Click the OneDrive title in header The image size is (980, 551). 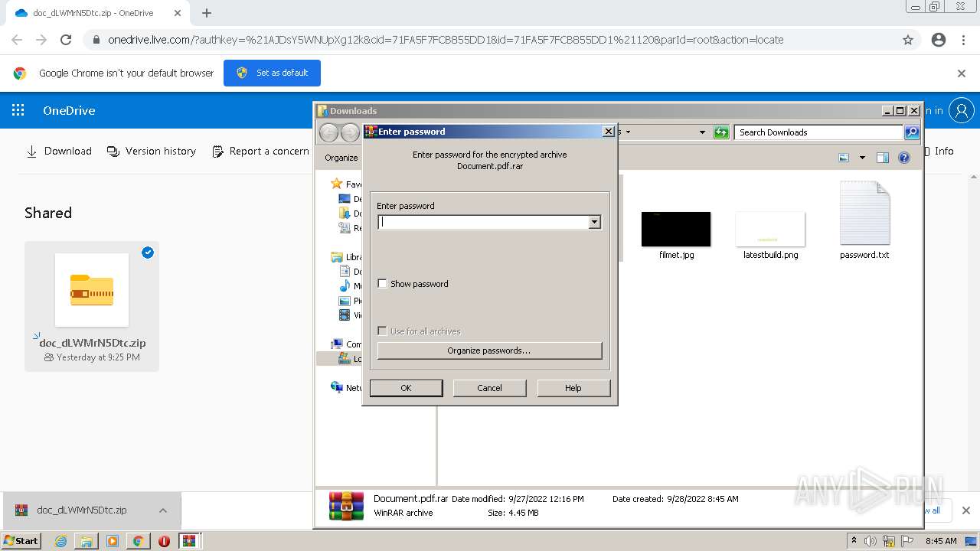pyautogui.click(x=69, y=110)
